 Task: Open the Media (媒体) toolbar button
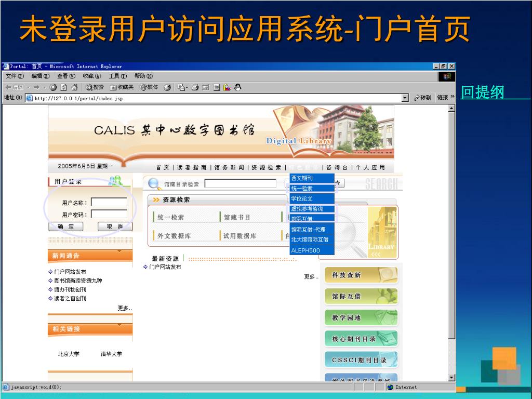coord(149,87)
